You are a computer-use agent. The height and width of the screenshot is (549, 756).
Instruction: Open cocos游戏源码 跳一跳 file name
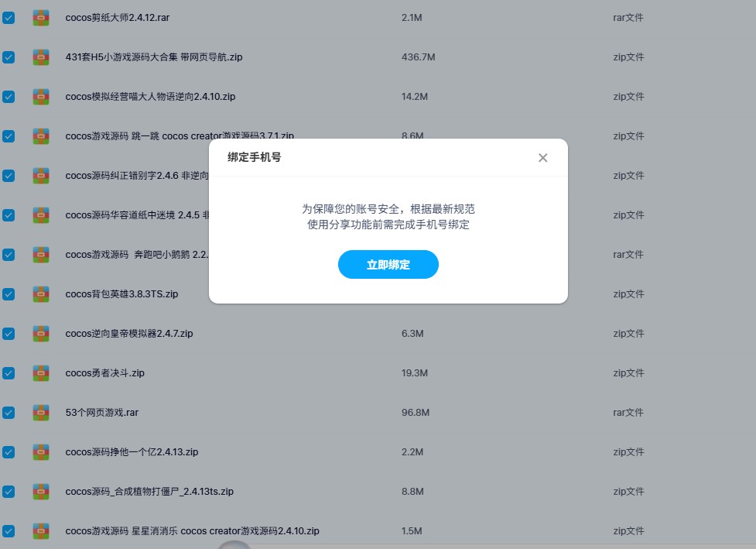click(x=180, y=136)
